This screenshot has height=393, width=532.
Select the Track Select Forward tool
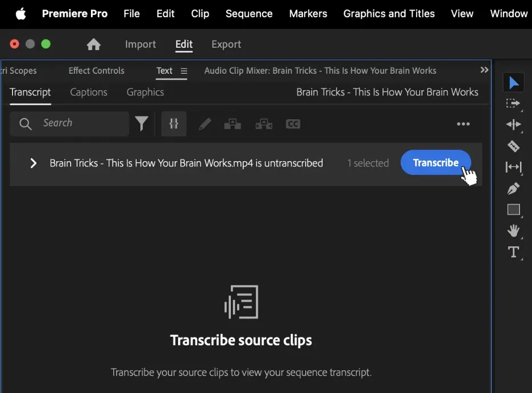513,104
